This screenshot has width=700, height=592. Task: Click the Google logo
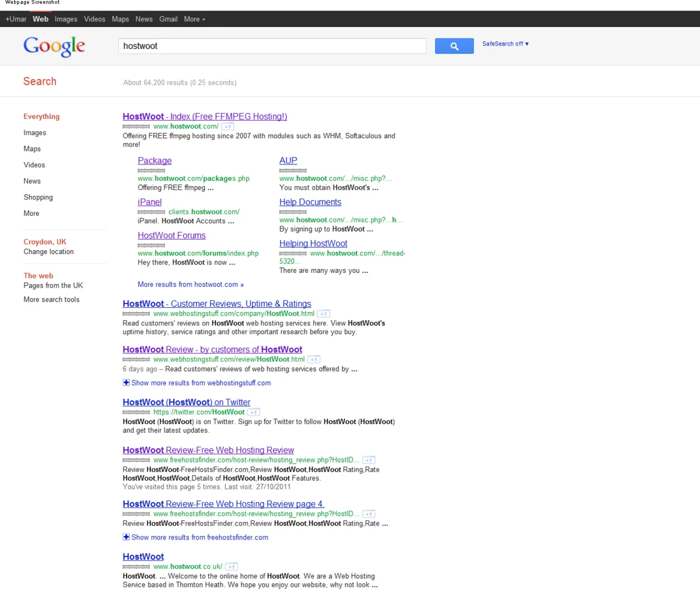coord(54,46)
